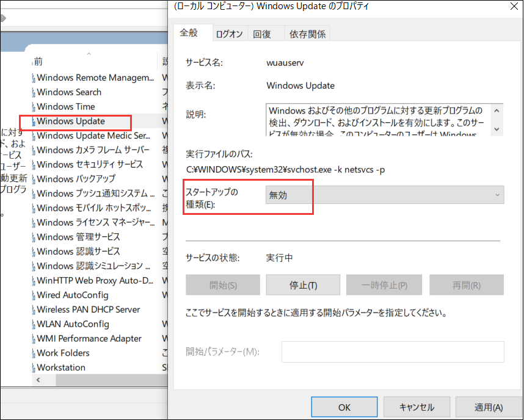The width and height of the screenshot is (524, 420).
Task: Switch to the 全般 tab
Action: [193, 33]
